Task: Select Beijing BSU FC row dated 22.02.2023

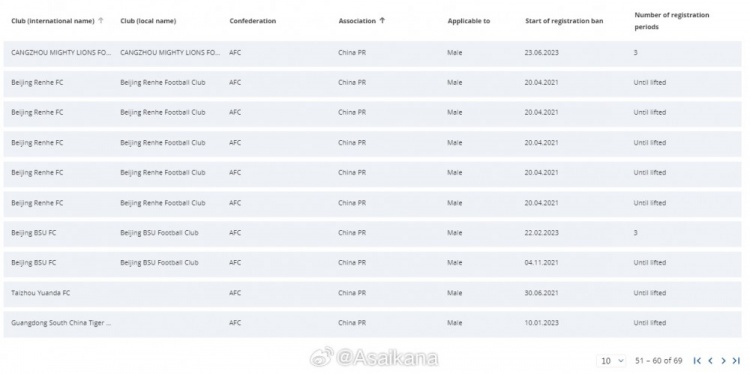Action: (373, 233)
